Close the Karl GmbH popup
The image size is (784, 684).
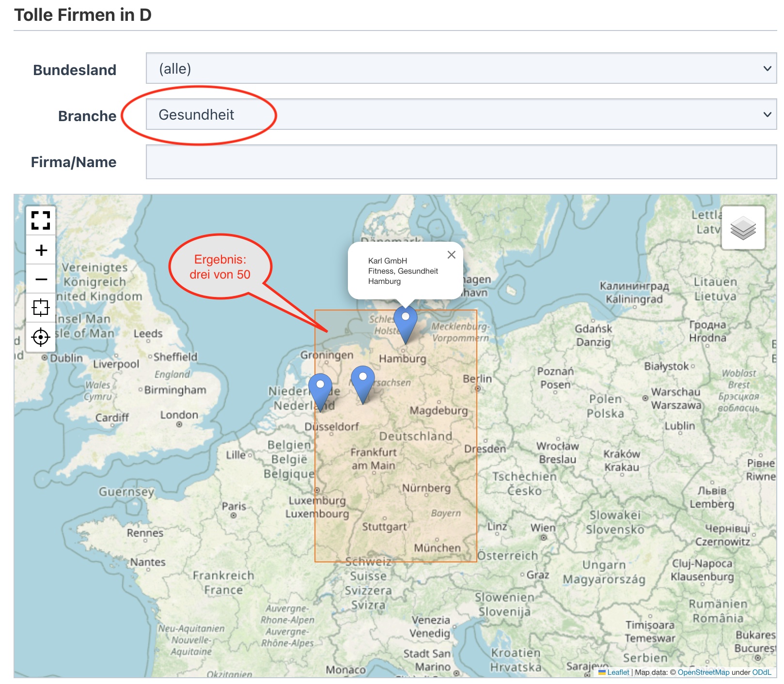[x=451, y=255]
